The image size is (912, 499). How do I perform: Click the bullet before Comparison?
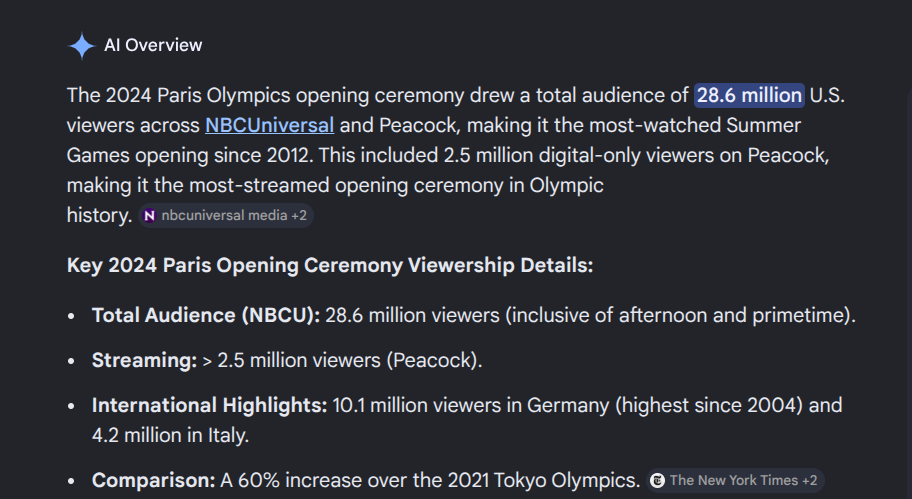click(72, 481)
